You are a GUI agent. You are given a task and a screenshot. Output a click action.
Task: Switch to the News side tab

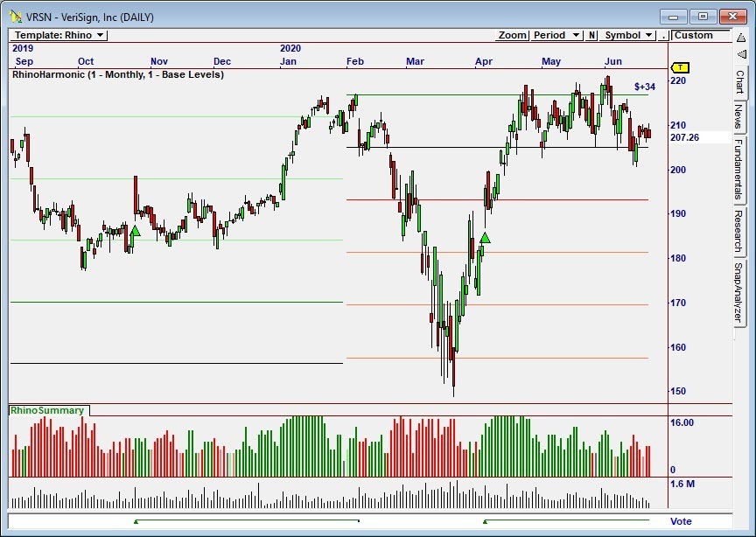click(738, 116)
